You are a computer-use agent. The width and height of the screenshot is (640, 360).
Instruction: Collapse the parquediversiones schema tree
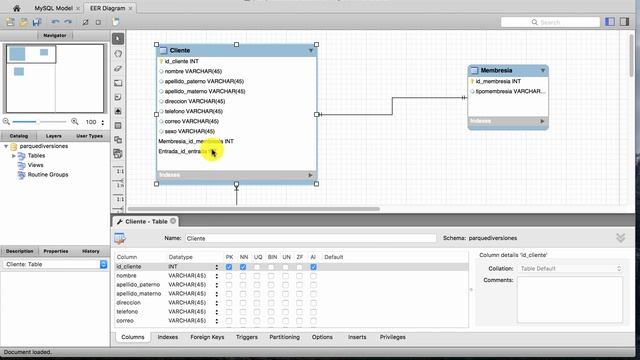pyautogui.click(x=6, y=146)
